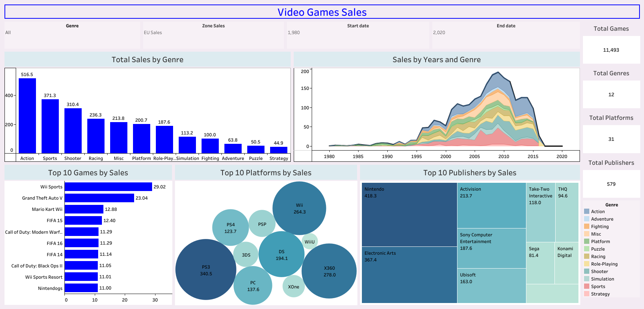
Task: Select the Electronic Arts treemap tile
Action: 409,275
